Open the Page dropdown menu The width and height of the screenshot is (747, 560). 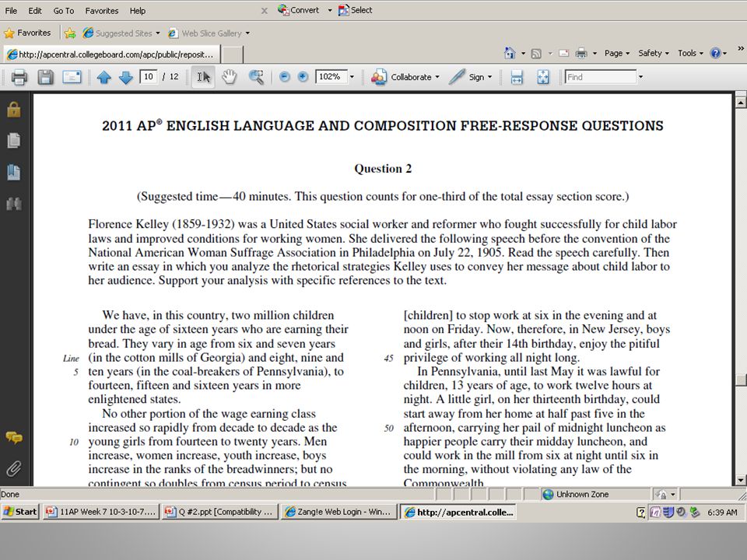click(x=617, y=54)
